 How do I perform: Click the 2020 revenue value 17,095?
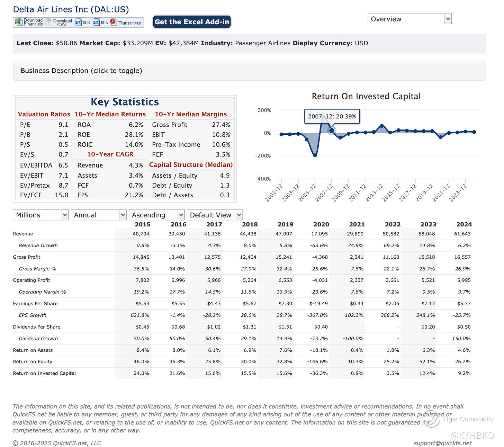(x=319, y=234)
